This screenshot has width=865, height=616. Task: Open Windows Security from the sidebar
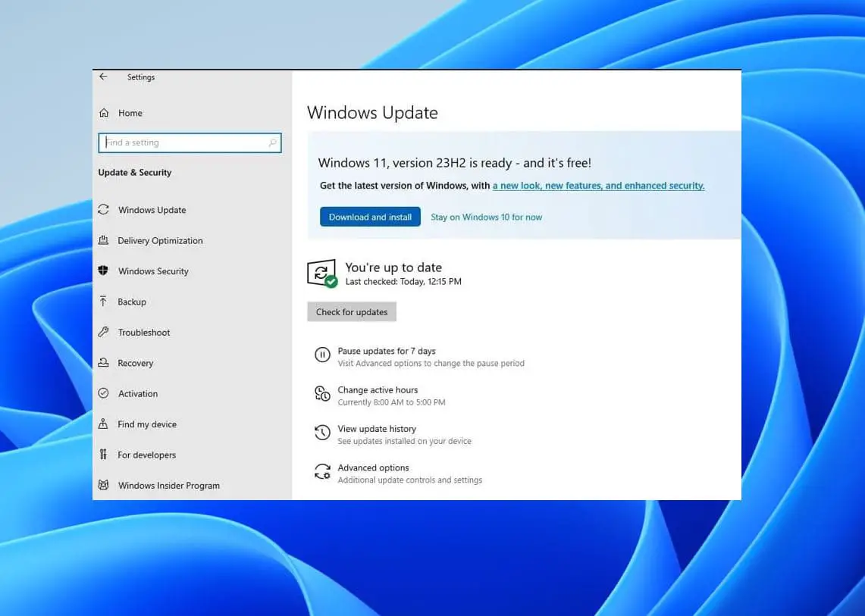[x=154, y=271]
